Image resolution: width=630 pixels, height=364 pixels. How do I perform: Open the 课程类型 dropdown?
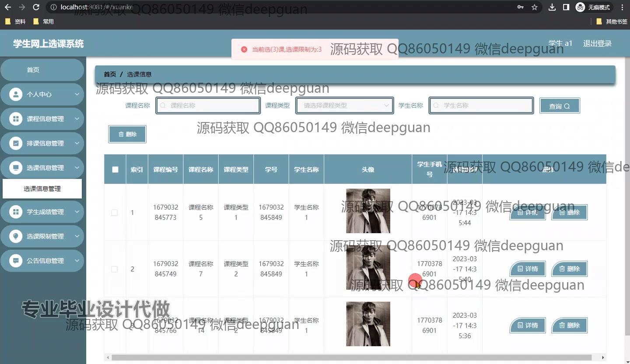[345, 105]
